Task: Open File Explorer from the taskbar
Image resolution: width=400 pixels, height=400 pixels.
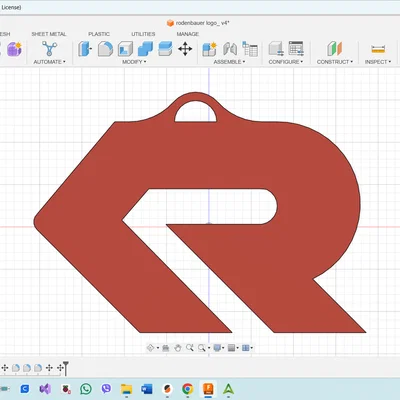Action: (x=126, y=389)
